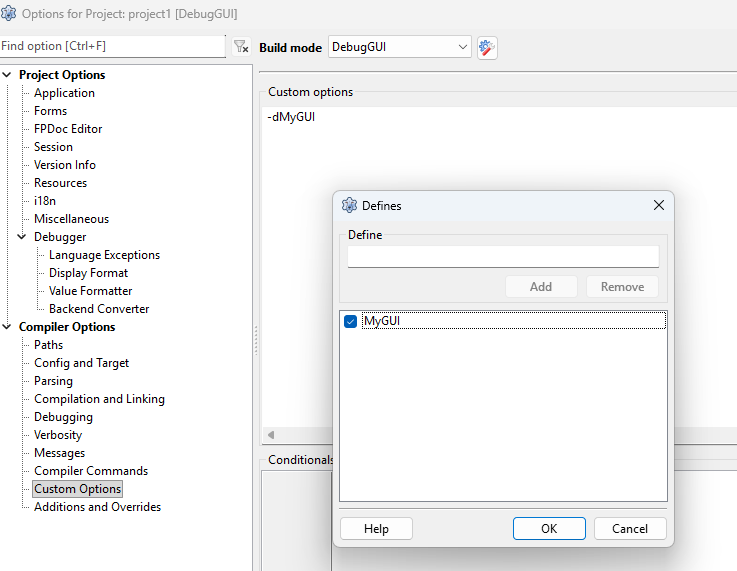Click the Lazarus icon in Defines title

(349, 205)
